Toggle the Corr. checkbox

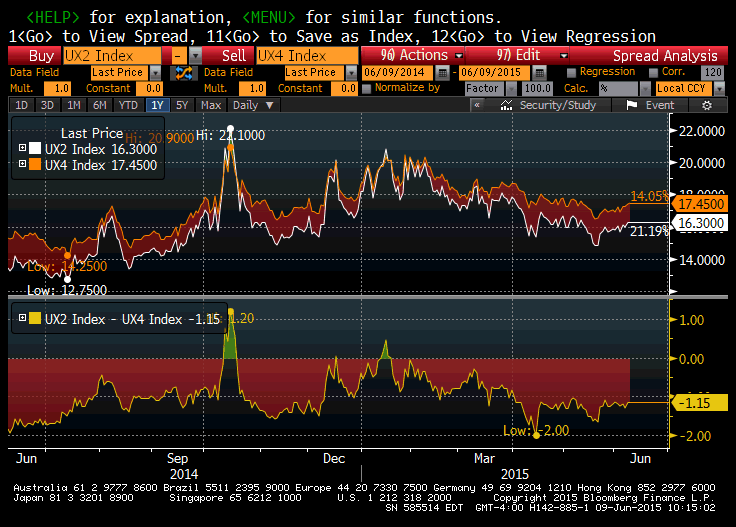(655, 73)
